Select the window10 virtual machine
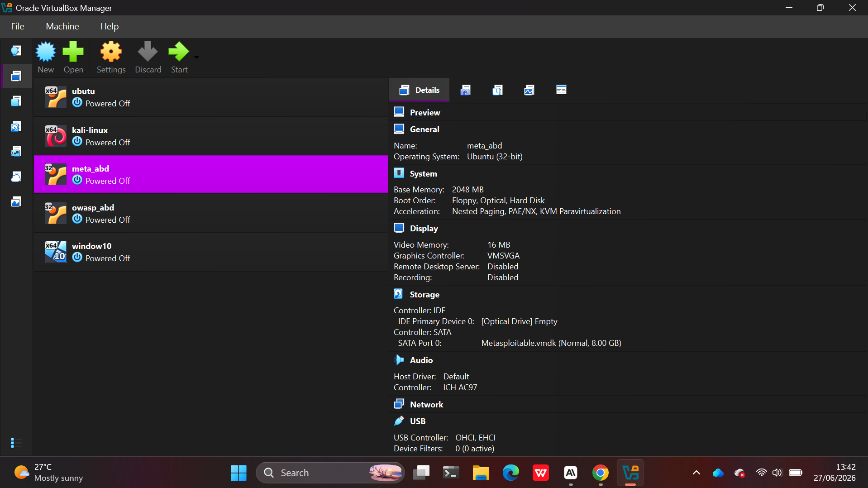868x488 pixels. (211, 252)
